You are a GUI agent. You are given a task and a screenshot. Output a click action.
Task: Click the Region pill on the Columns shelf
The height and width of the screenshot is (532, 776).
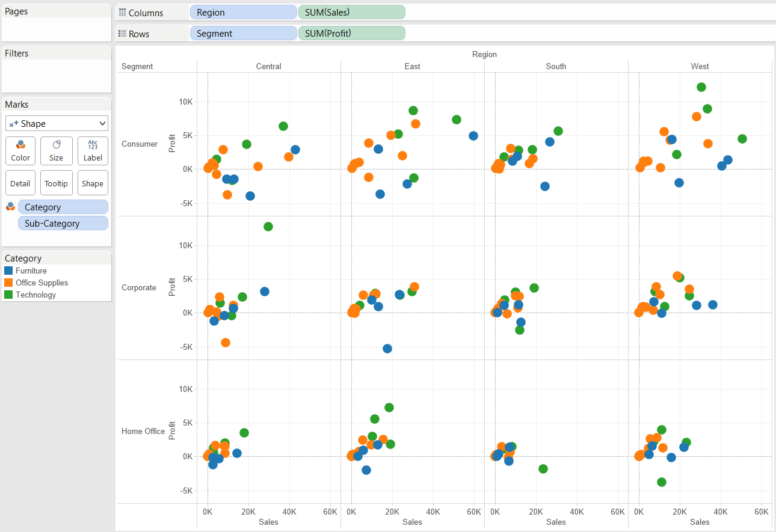243,11
